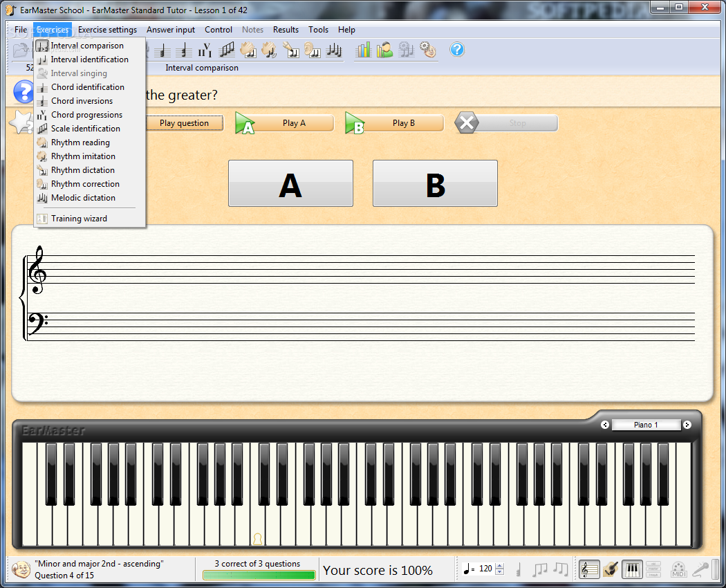Open the Exercise settings menu

tap(107, 30)
